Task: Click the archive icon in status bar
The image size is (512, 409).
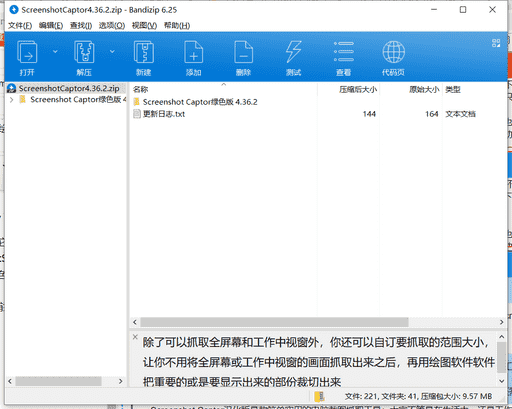Action: (319, 396)
